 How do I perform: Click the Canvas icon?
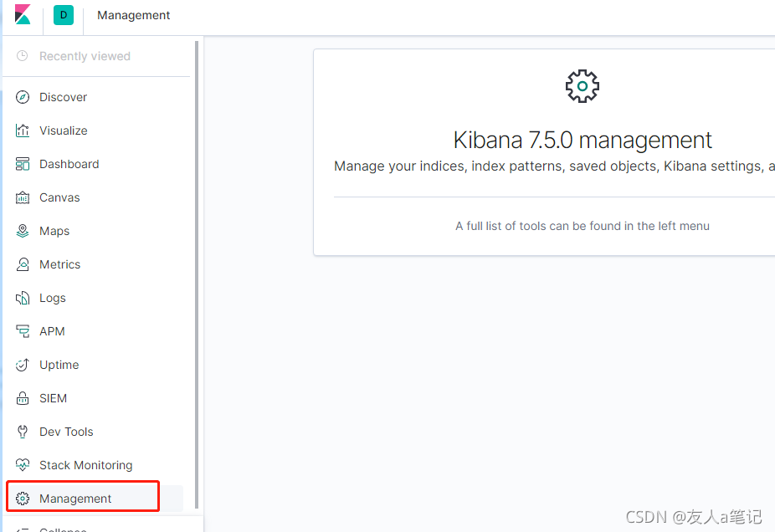(x=23, y=197)
